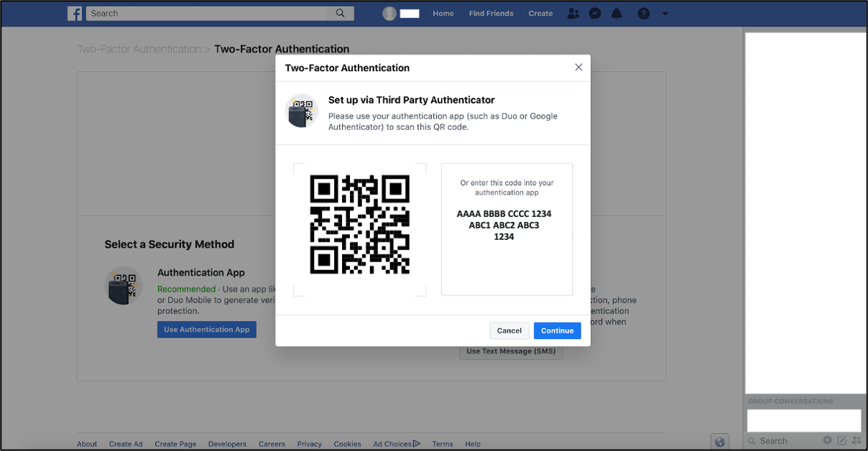Click the Group Conversations heading
This screenshot has width=868, height=451.
click(790, 401)
